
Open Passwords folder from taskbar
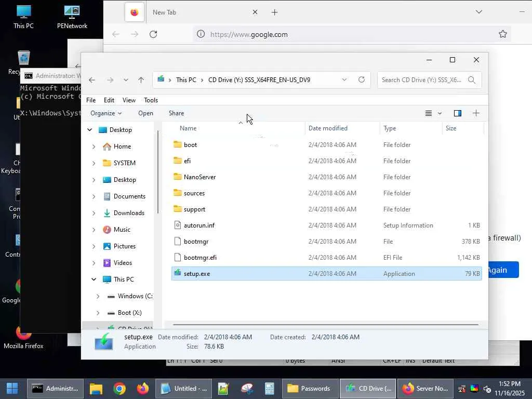click(x=310, y=389)
